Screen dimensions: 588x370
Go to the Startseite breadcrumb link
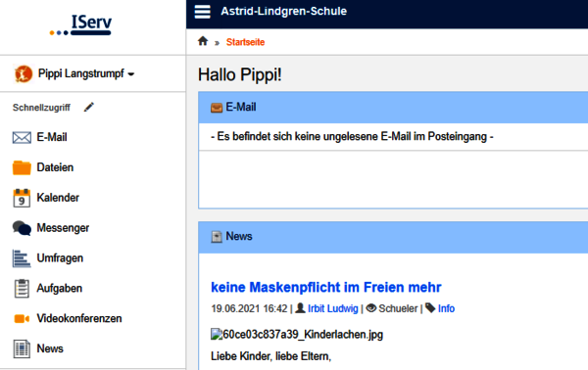pyautogui.click(x=245, y=42)
